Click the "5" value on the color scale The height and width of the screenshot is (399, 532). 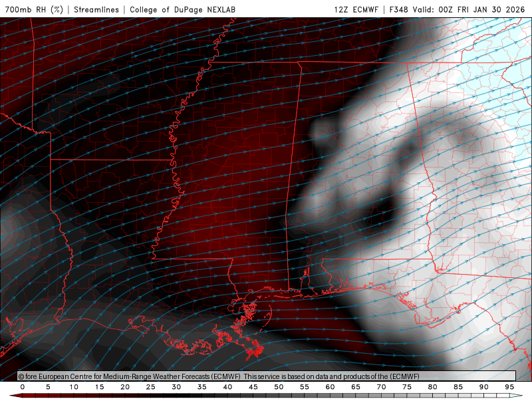(48, 387)
